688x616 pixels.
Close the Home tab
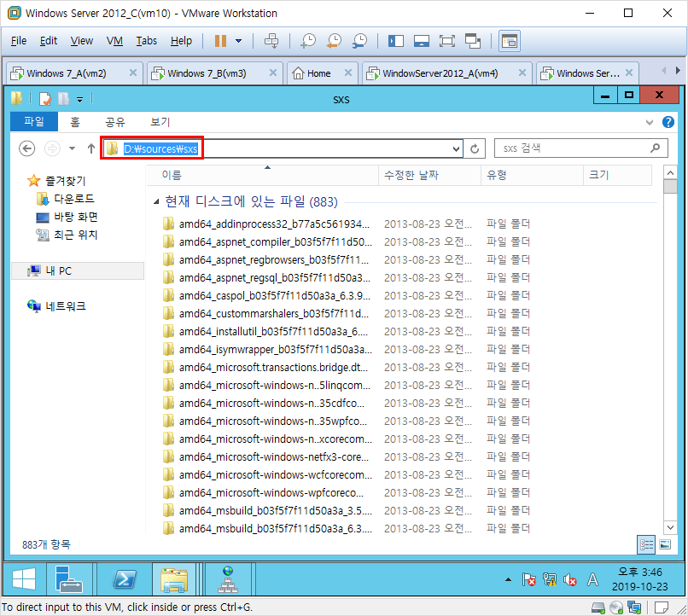tap(348, 73)
